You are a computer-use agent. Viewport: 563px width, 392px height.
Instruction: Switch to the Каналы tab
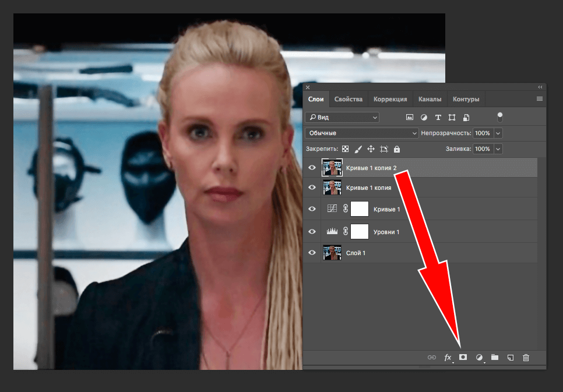pos(430,99)
